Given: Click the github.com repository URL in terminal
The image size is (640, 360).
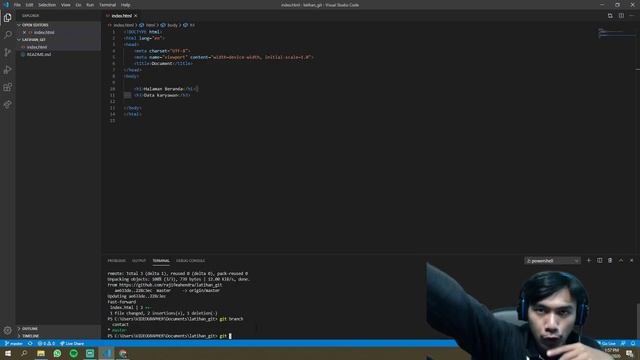Looking at the screenshot, I should (171, 285).
